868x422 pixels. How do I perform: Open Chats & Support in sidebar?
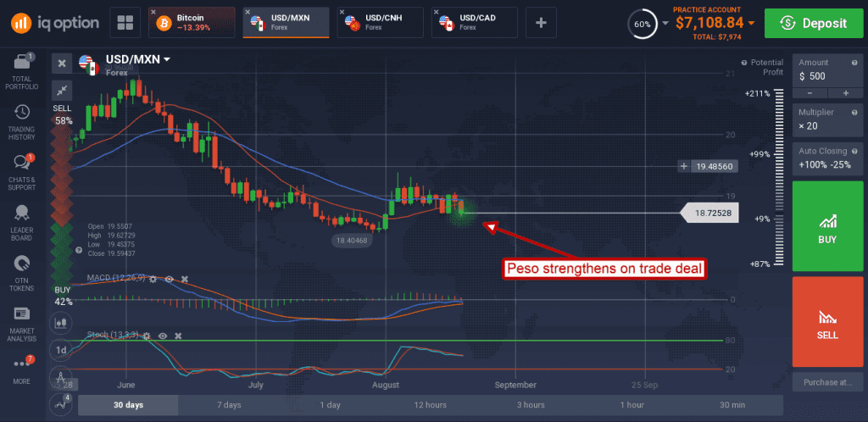[x=22, y=173]
